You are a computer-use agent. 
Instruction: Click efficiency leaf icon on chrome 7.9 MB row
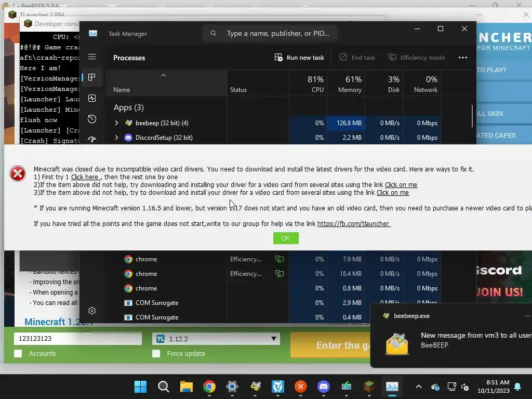[x=279, y=259]
